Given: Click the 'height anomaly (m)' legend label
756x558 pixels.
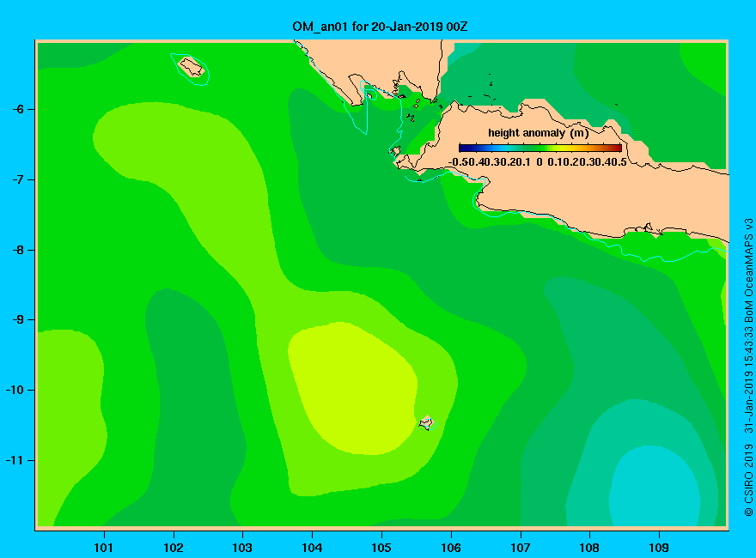Looking at the screenshot, I should 539,133.
